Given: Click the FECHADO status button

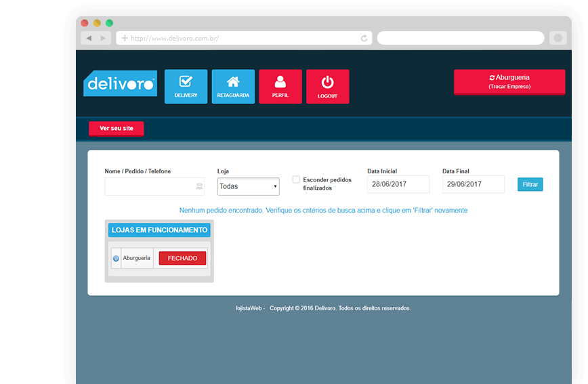Looking at the screenshot, I should (x=182, y=259).
